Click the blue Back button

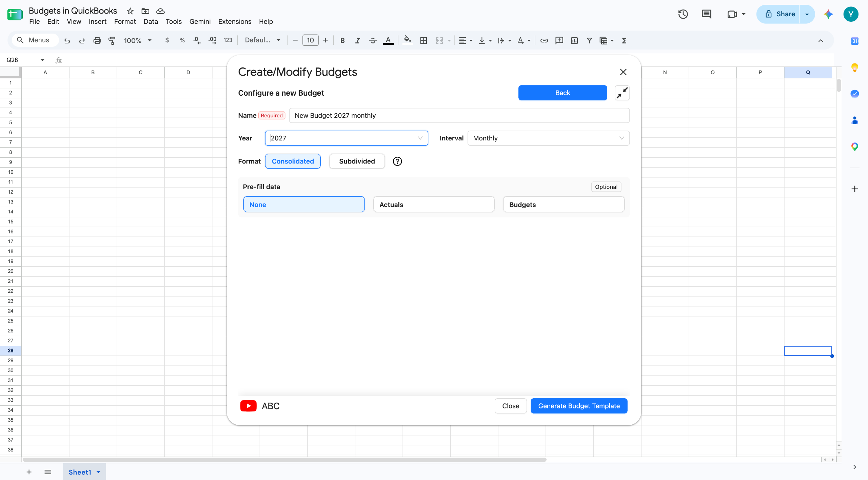563,93
